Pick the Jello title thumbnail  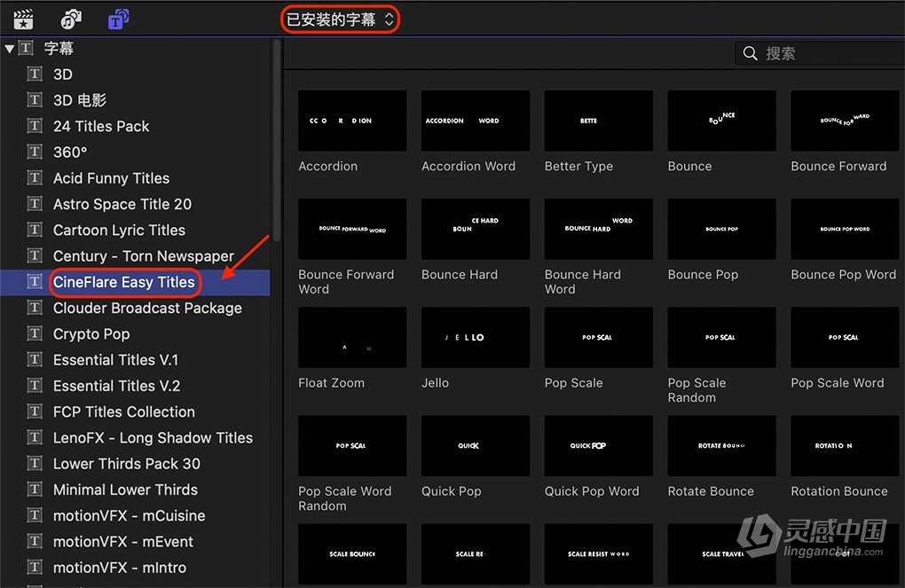[475, 338]
